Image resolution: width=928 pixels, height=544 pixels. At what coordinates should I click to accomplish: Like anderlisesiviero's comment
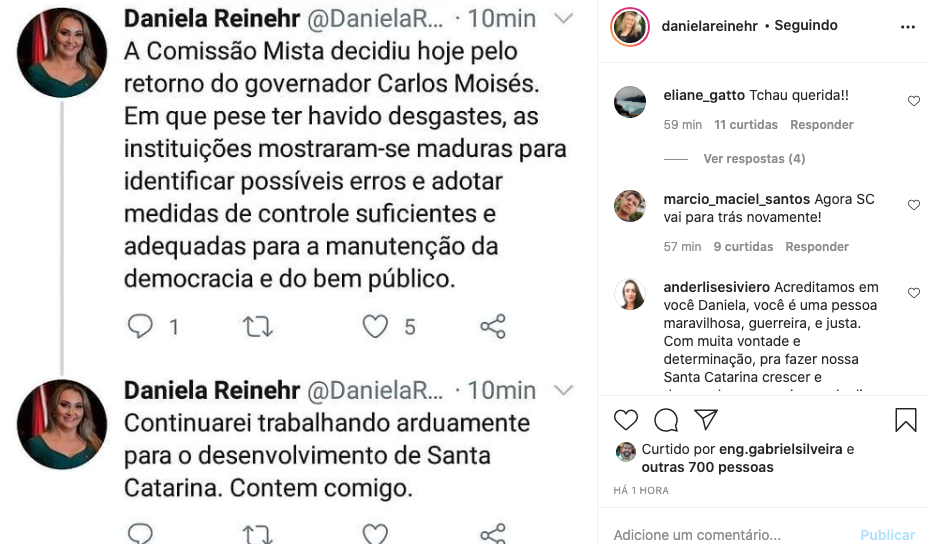[914, 293]
